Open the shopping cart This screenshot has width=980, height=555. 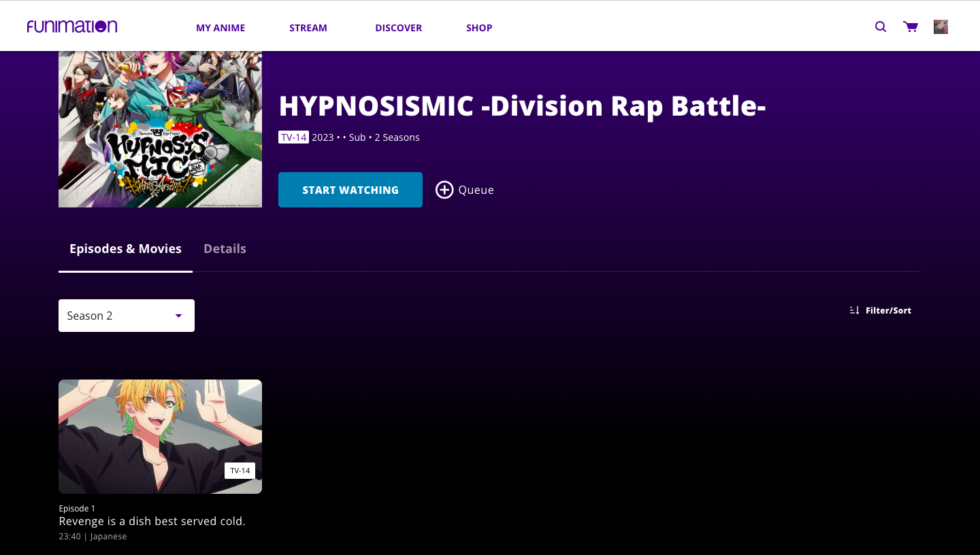tap(911, 27)
